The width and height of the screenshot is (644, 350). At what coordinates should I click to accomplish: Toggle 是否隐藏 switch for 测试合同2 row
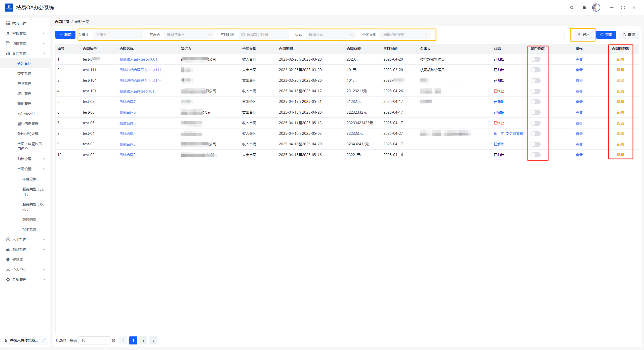535,155
